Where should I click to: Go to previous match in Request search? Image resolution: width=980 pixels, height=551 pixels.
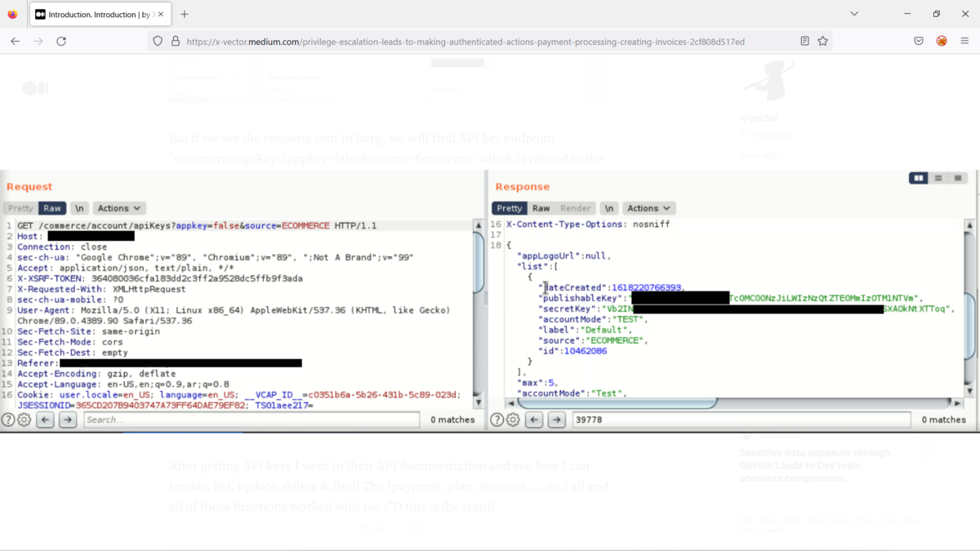click(46, 420)
